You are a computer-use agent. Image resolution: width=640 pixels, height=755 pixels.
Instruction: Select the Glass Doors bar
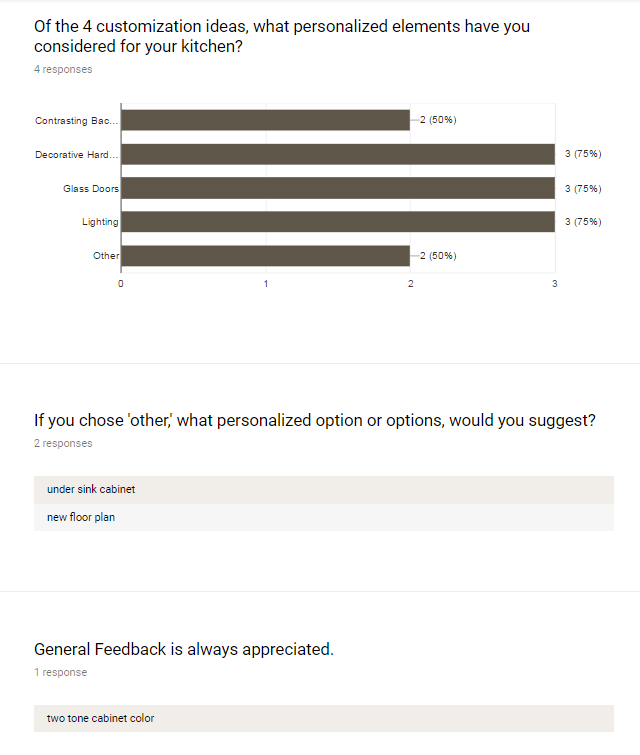pyautogui.click(x=338, y=188)
